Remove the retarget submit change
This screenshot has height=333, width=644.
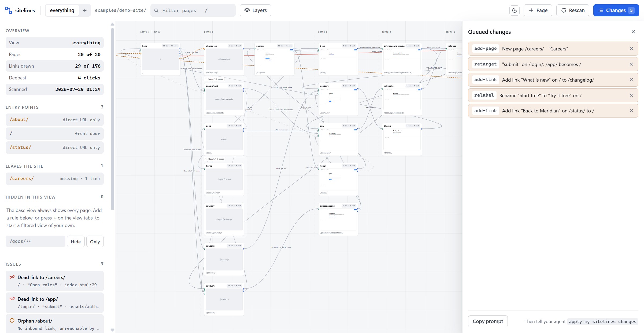[x=631, y=64]
